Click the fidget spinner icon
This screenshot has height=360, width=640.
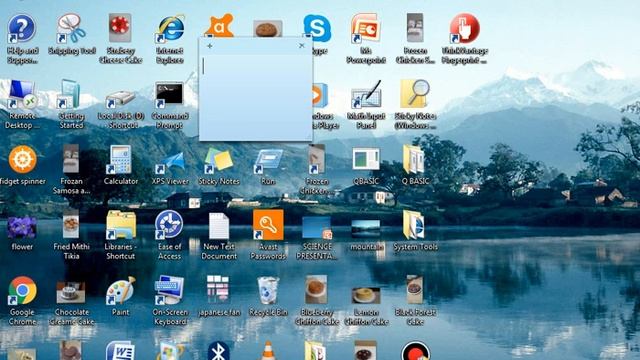click(22, 159)
